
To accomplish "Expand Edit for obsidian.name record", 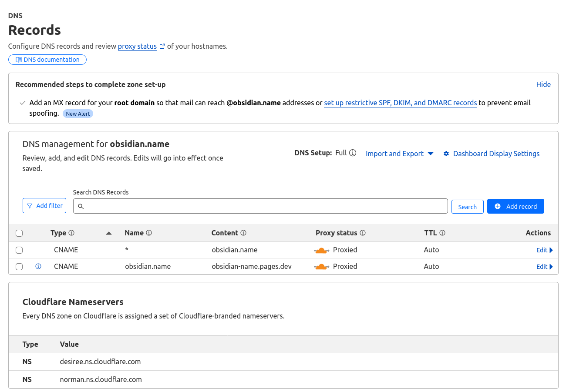I will [x=544, y=267].
